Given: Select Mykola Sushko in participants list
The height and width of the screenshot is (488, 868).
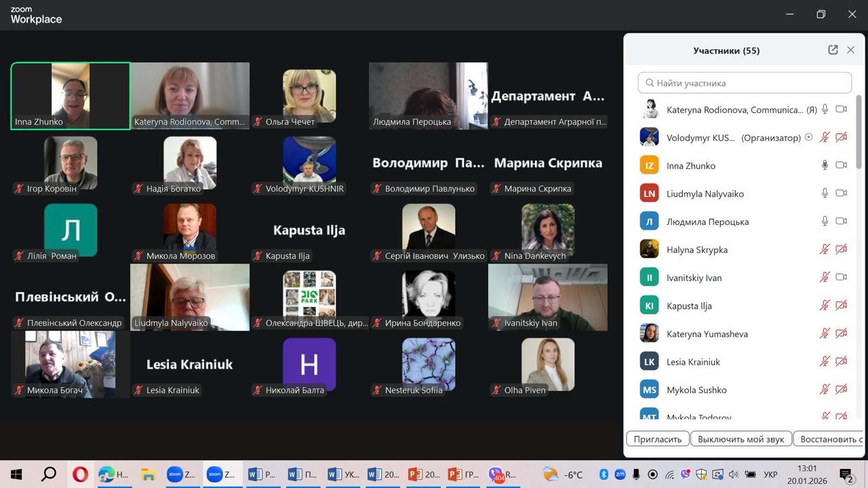Looking at the screenshot, I should pos(696,390).
